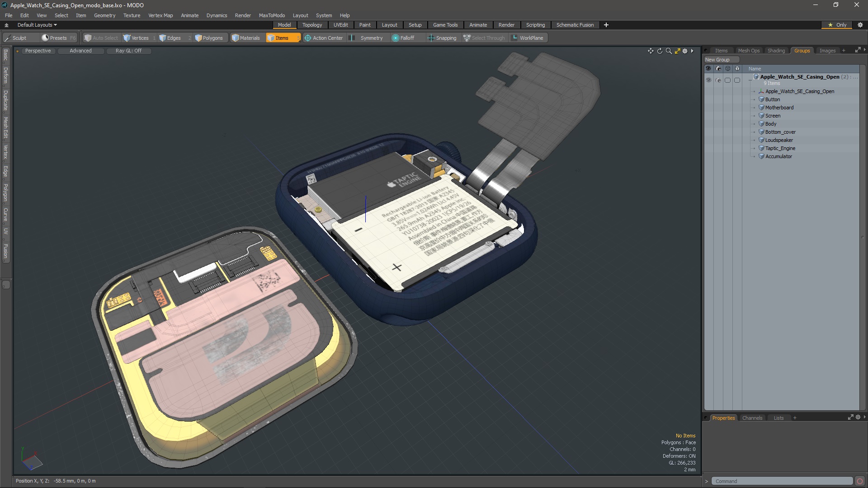
Task: Expand Properties panel arrow at far right
Action: click(864, 417)
